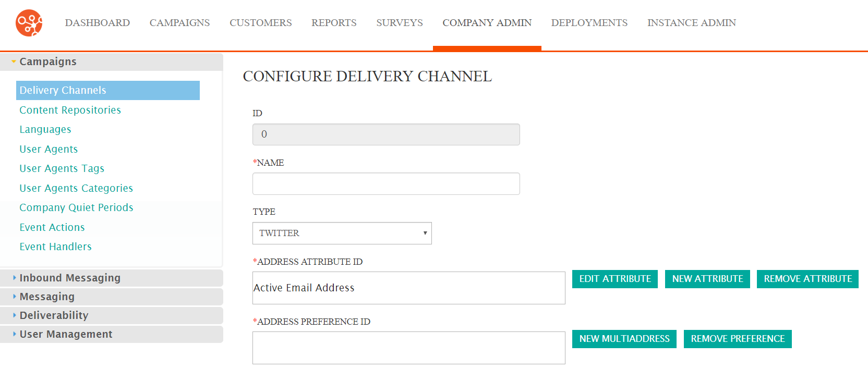The height and width of the screenshot is (369, 868).
Task: Expand the Deliverability section
Action: point(112,315)
